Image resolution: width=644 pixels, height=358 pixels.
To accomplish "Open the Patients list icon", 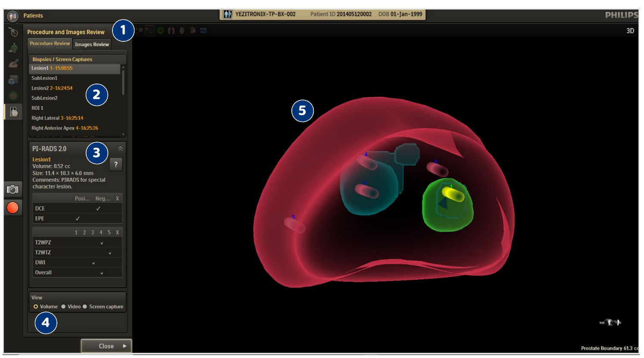I will tap(13, 16).
